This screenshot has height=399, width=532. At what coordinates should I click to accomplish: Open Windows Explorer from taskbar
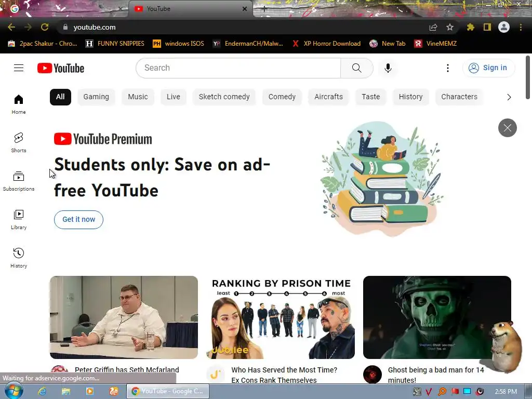pos(66,391)
